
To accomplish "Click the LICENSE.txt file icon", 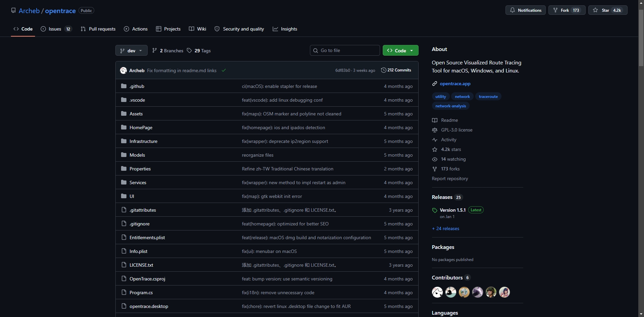I will [124, 265].
